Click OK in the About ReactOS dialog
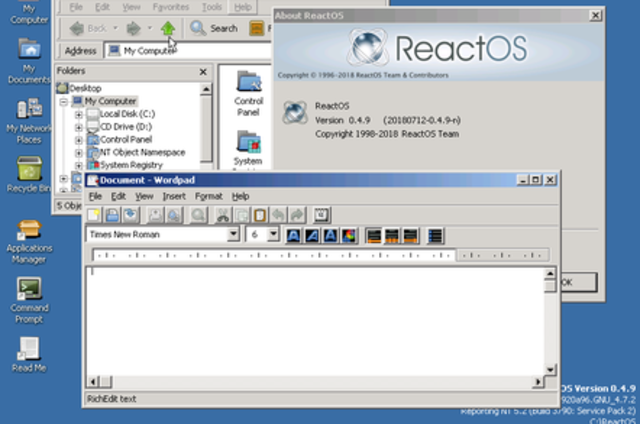The height and width of the screenshot is (424, 640). pyautogui.click(x=579, y=282)
